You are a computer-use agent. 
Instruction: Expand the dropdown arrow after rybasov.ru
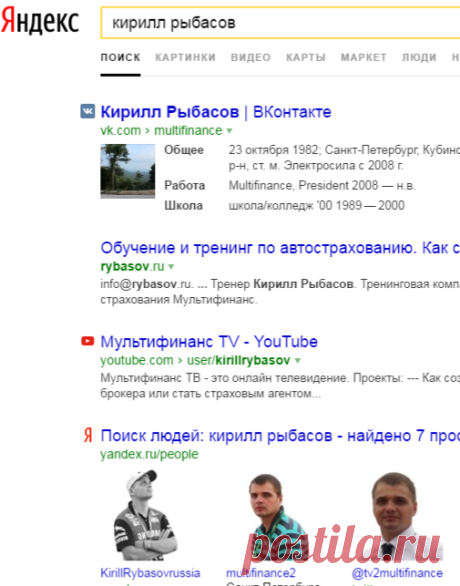(171, 267)
